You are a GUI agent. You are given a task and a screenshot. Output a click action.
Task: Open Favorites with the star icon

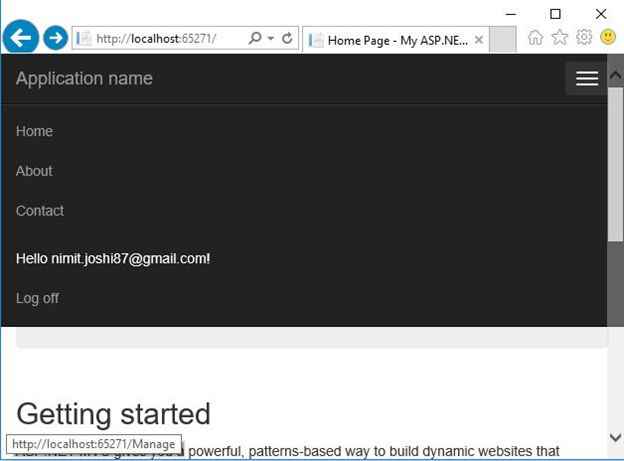560,38
